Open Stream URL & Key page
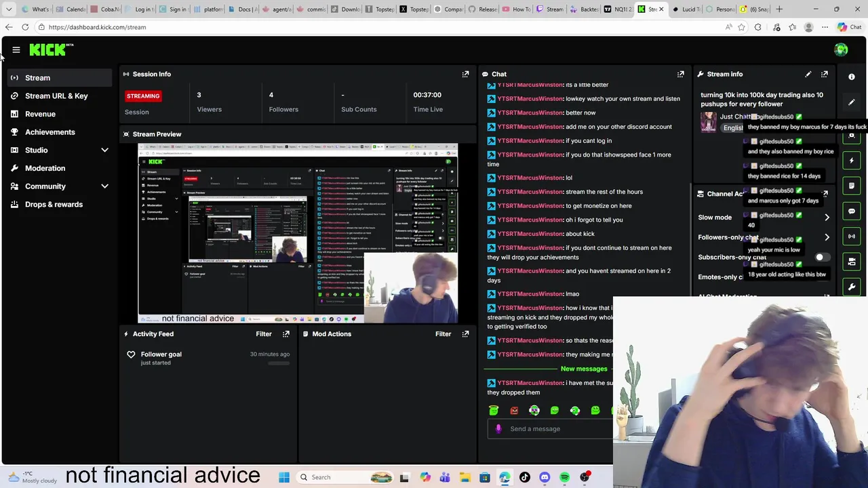This screenshot has height=488, width=868. [x=60, y=96]
